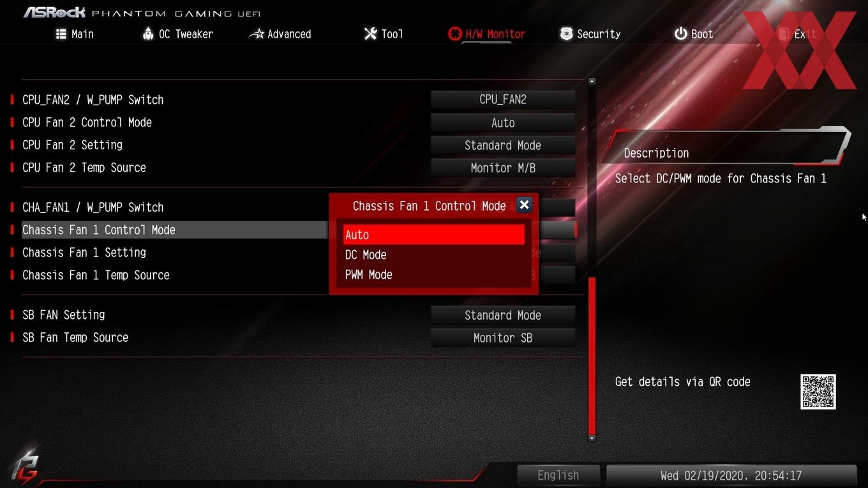Click the Boot power icon
The height and width of the screenshot is (488, 868).
(x=681, y=34)
